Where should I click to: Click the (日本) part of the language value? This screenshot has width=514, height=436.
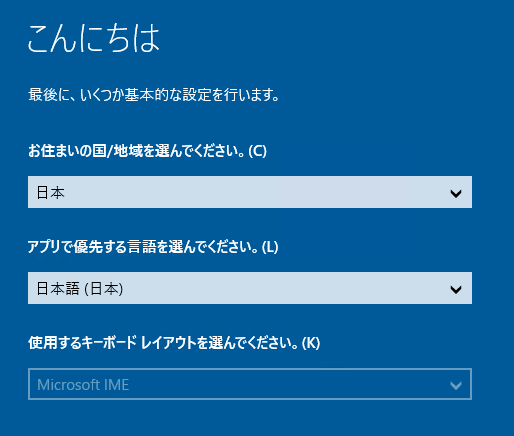pyautogui.click(x=104, y=289)
